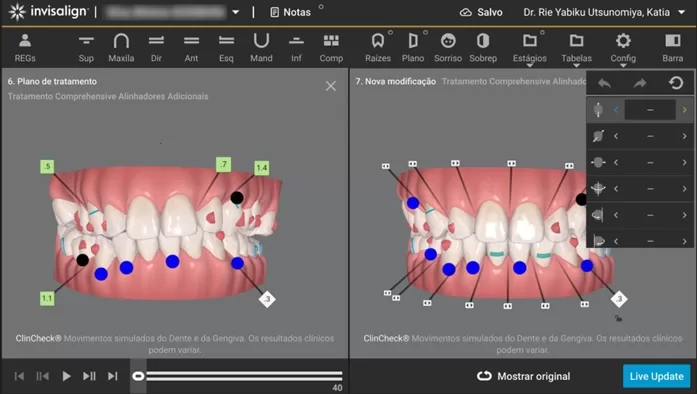Select the 7. Nova modificação tab title
This screenshot has height=394, width=697.
[396, 81]
